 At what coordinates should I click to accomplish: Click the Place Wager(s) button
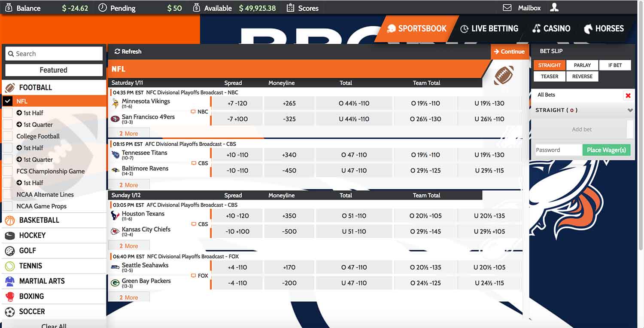pos(606,150)
